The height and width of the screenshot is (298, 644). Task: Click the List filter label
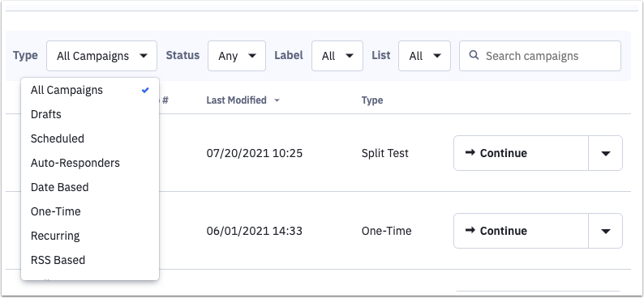(381, 55)
